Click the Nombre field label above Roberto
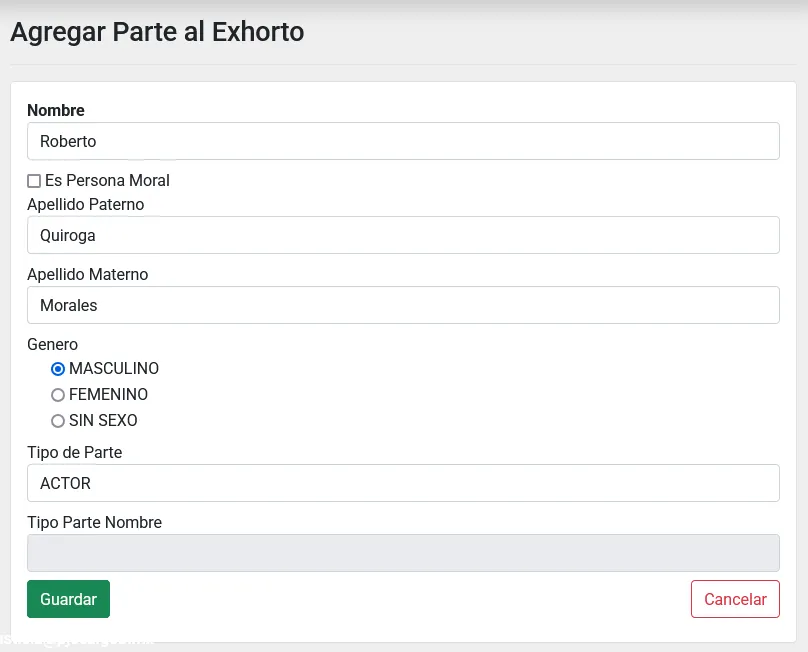Viewport: 808px width, 652px height. pyautogui.click(x=55, y=110)
